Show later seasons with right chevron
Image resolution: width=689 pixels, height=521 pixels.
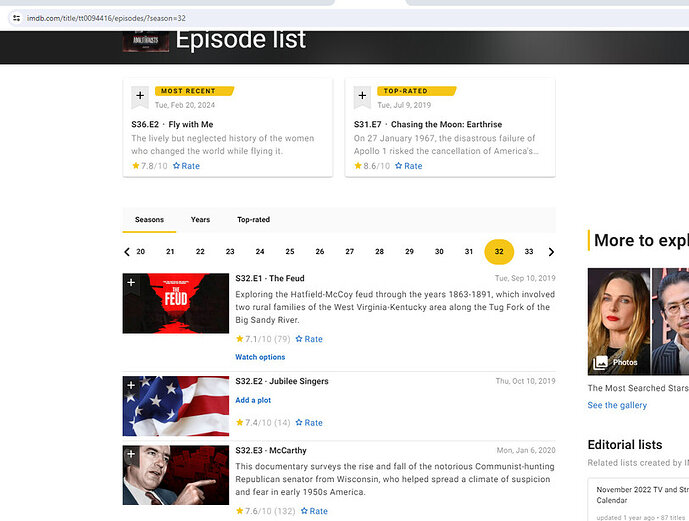pyautogui.click(x=551, y=252)
